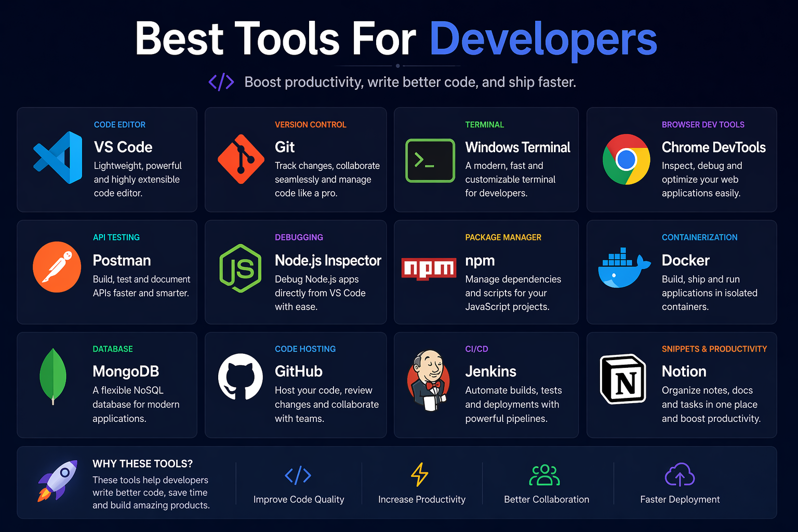The image size is (798, 532).
Task: Click the MongoDB leaf icon
Action: 54,378
